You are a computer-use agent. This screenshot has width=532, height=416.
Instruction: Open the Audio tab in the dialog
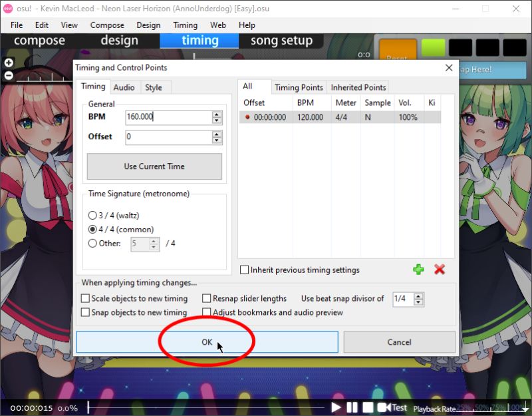click(124, 87)
